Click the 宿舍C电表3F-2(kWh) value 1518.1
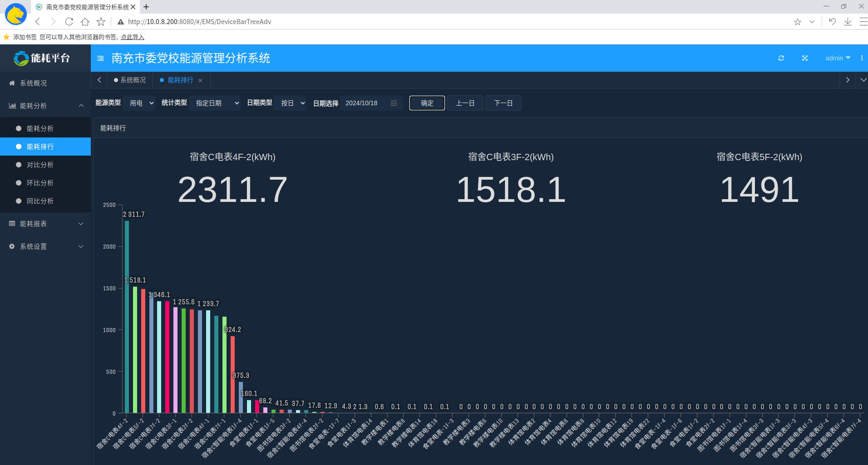This screenshot has height=465, width=868. (511, 190)
